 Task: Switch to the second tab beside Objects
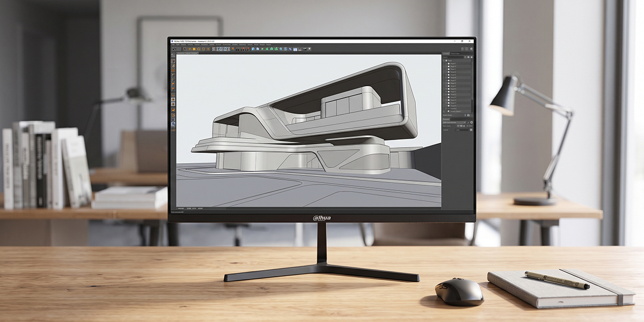pos(455,54)
